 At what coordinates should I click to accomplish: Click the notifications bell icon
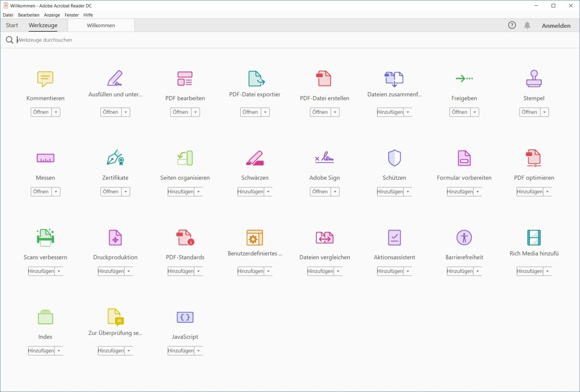point(527,25)
